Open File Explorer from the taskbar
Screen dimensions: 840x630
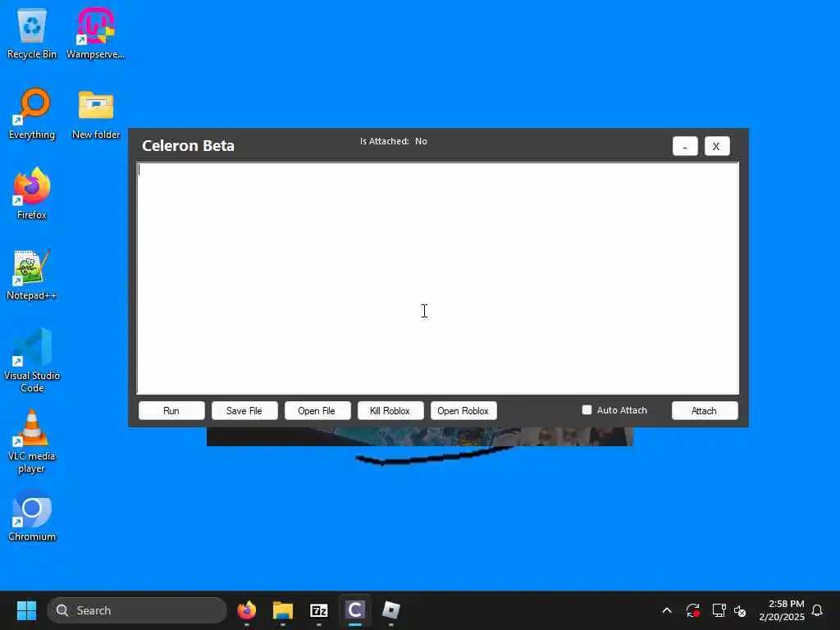(283, 610)
